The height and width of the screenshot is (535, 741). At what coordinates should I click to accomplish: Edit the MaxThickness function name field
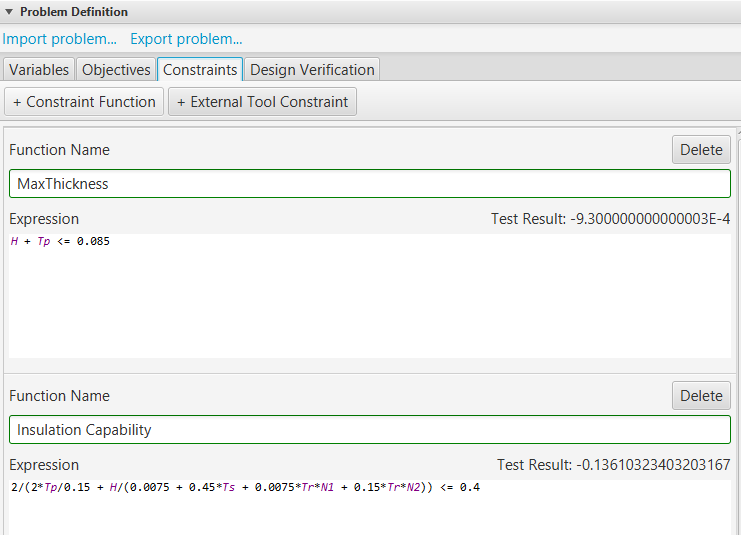370,183
